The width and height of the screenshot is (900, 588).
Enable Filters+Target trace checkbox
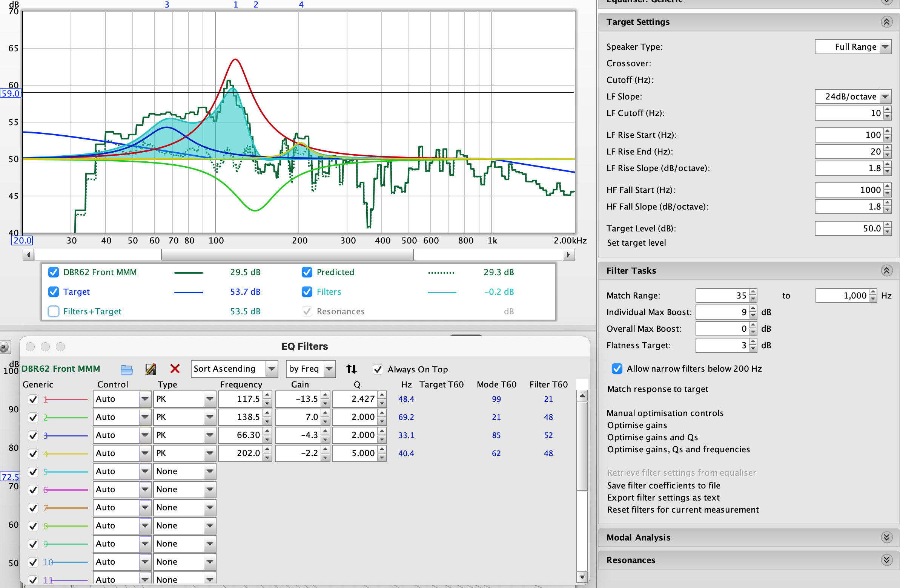click(54, 311)
